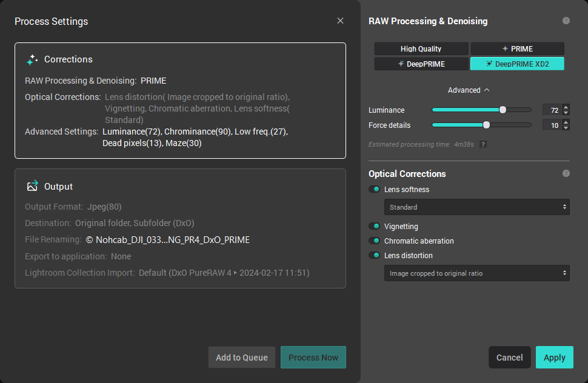Screen dimensions: 588x383
Task: Open the Lens softness Standard dropdown
Action: pos(476,207)
